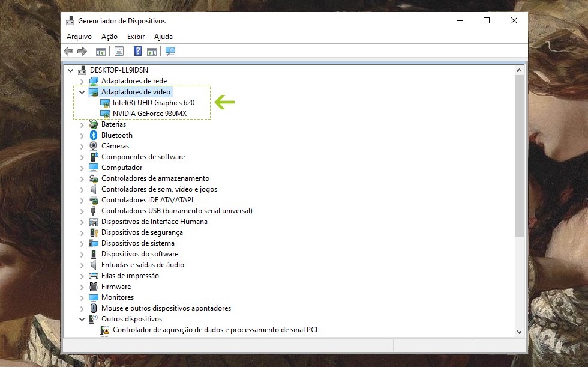The width and height of the screenshot is (588, 367).
Task: Select the NVIDIA GeForce 930MX device
Action: pos(149,114)
